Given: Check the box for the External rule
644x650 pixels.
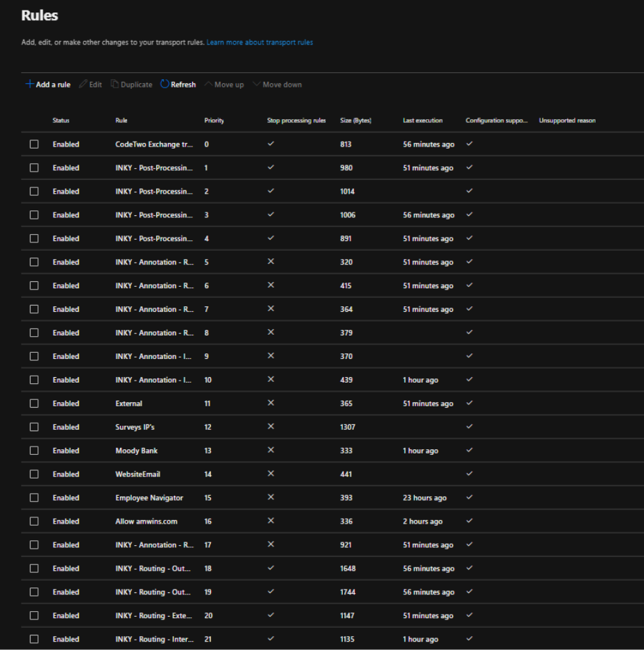Looking at the screenshot, I should pos(34,403).
